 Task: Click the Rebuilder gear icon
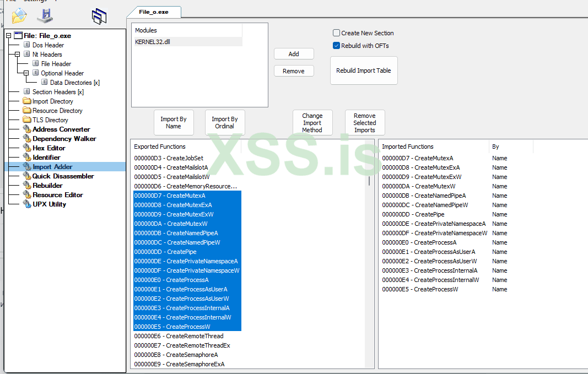27,185
